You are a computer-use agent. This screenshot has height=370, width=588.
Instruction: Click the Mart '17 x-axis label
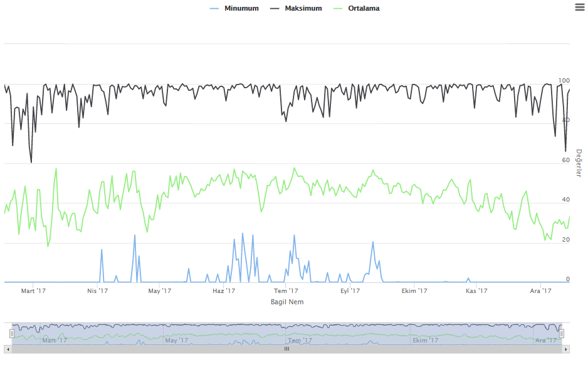click(x=33, y=290)
